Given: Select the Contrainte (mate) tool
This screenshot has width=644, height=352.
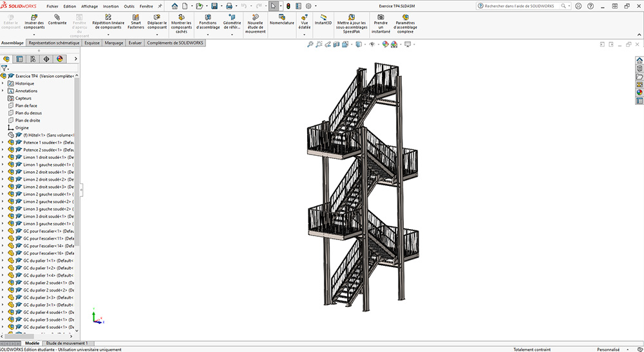Looking at the screenshot, I should 57,19.
